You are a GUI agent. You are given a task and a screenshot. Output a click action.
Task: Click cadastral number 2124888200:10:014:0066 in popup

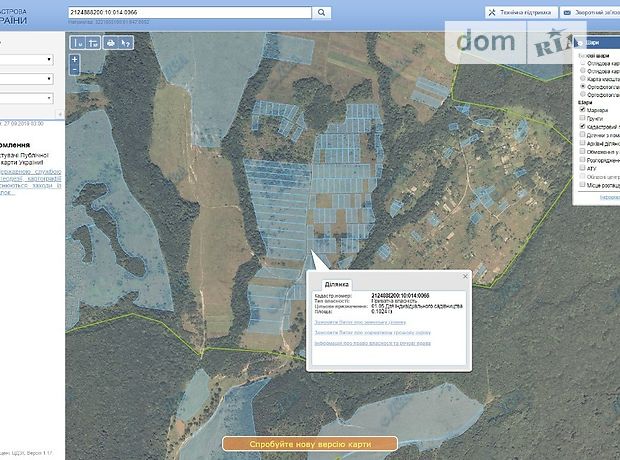(400, 295)
